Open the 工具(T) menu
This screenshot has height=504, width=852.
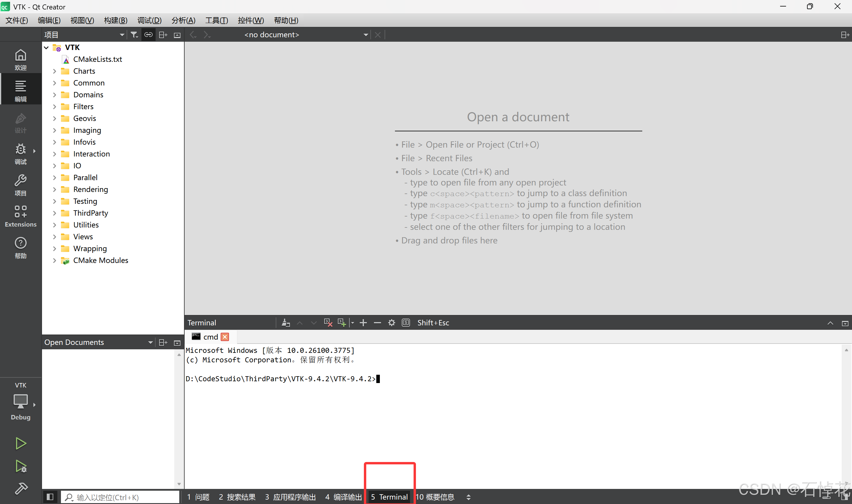pyautogui.click(x=216, y=20)
